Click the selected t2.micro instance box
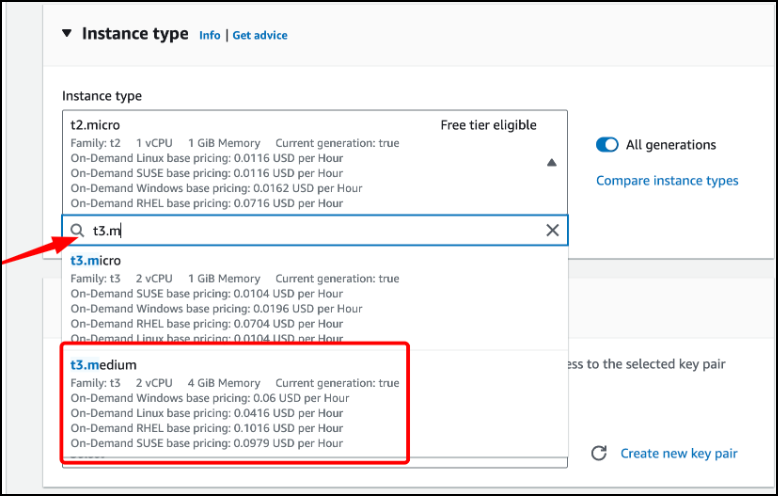The height and width of the screenshot is (496, 778). click(315, 163)
